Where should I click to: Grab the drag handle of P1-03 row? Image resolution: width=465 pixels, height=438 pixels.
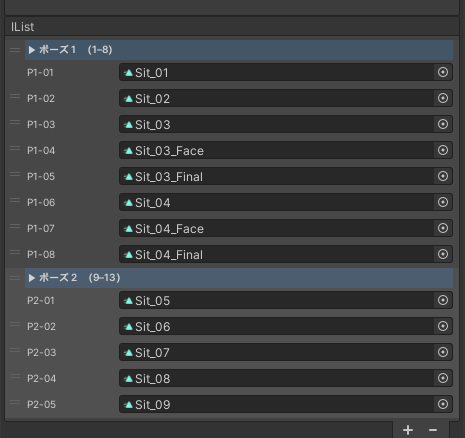tap(15, 122)
